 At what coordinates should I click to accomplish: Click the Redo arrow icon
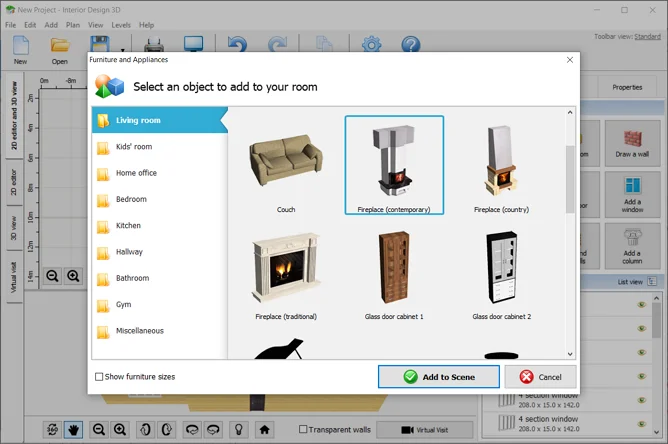coord(277,44)
